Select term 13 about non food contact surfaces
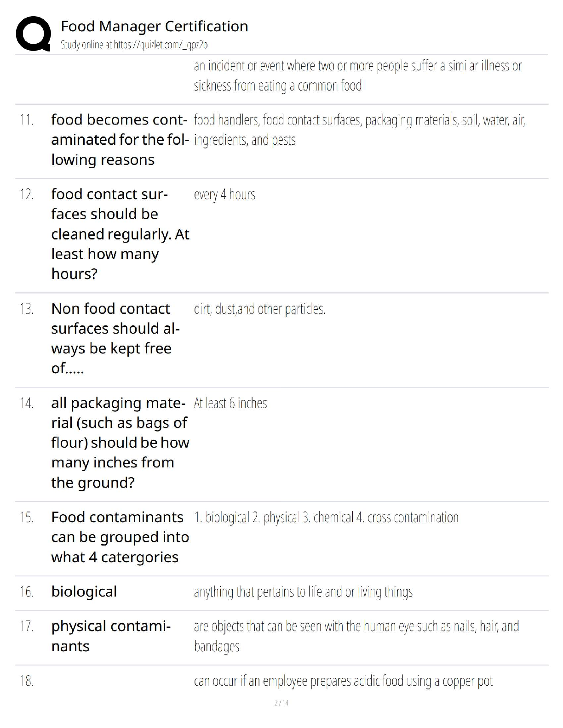This screenshot has height=728, width=563. 115,338
